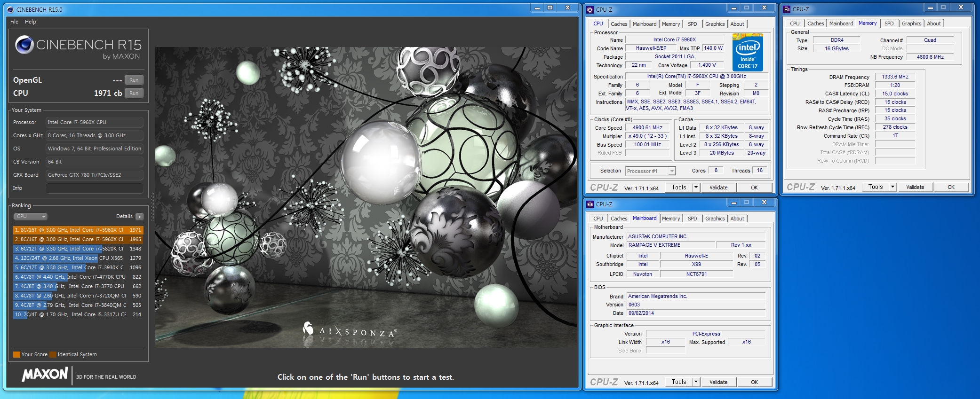Image resolution: width=980 pixels, height=399 pixels.
Task: Click the Cinebench R15 logo sphere
Action: [24, 45]
